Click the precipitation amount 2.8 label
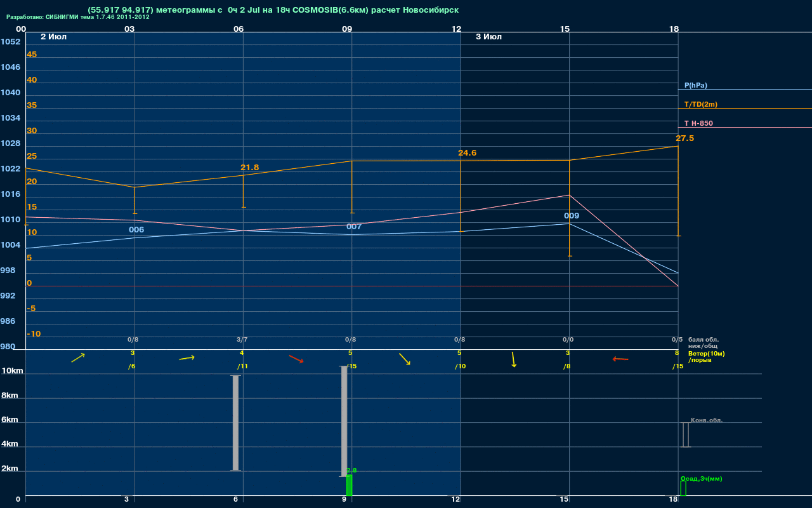 (x=351, y=471)
